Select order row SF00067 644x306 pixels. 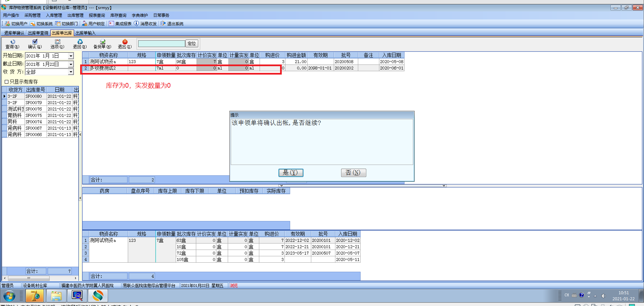click(40, 128)
